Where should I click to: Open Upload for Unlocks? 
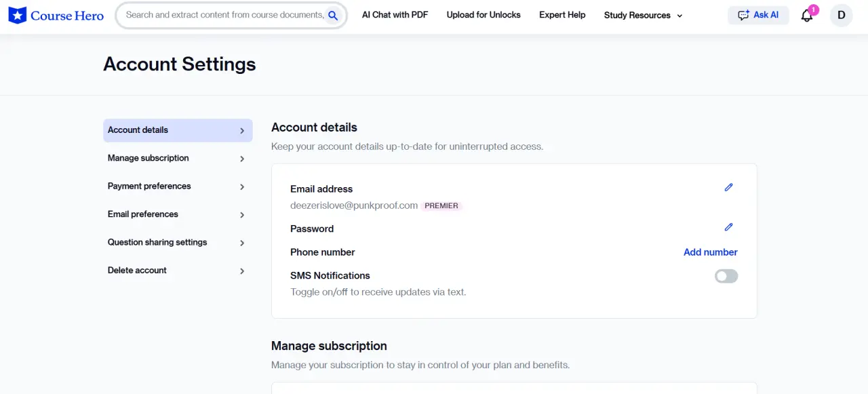pos(484,15)
